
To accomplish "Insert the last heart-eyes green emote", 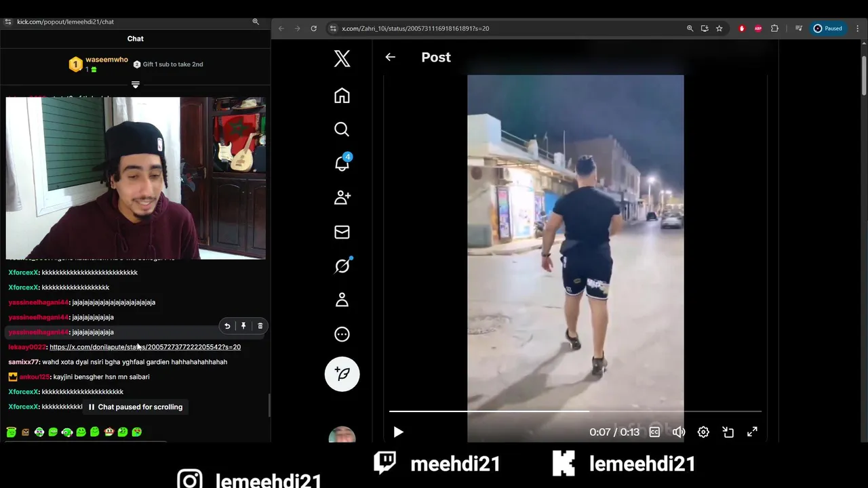I will (x=136, y=432).
